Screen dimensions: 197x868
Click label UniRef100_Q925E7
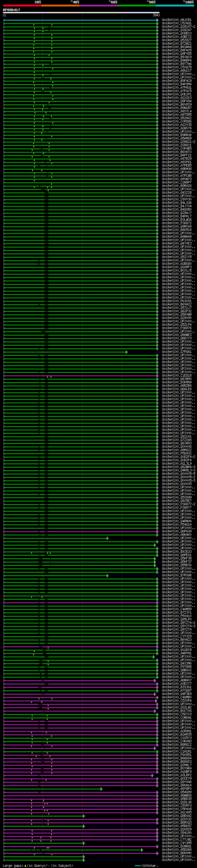(x=177, y=501)
